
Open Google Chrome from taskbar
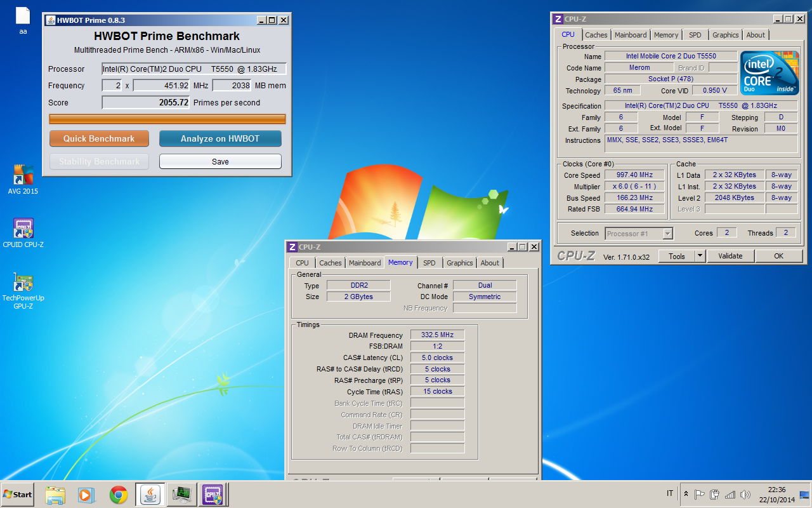pyautogui.click(x=118, y=495)
